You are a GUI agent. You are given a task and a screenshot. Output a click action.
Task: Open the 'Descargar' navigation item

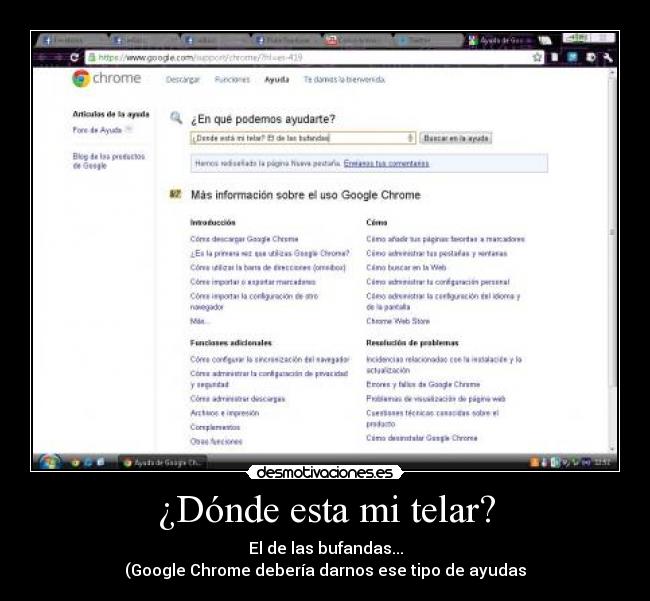click(x=182, y=80)
